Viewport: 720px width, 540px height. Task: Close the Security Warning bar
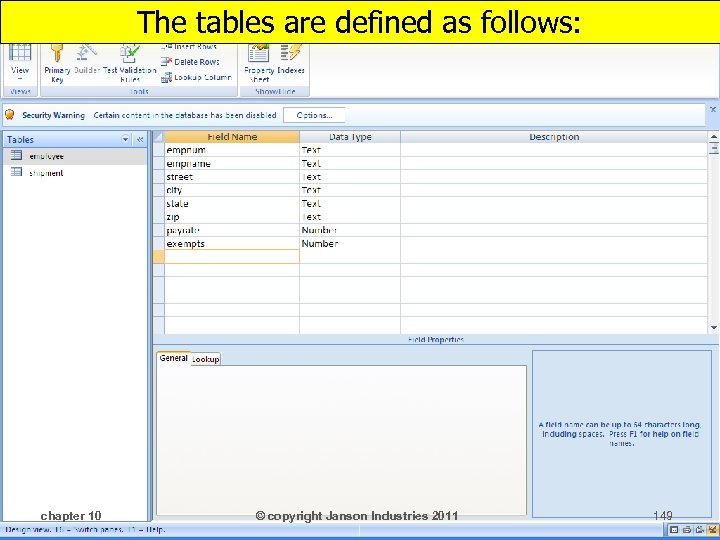tap(713, 109)
